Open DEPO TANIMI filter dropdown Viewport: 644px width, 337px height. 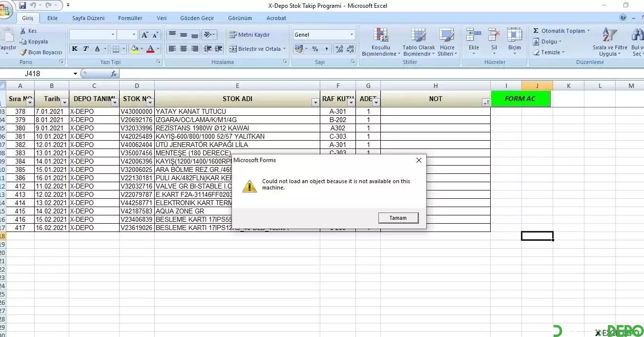pyautogui.click(x=115, y=103)
